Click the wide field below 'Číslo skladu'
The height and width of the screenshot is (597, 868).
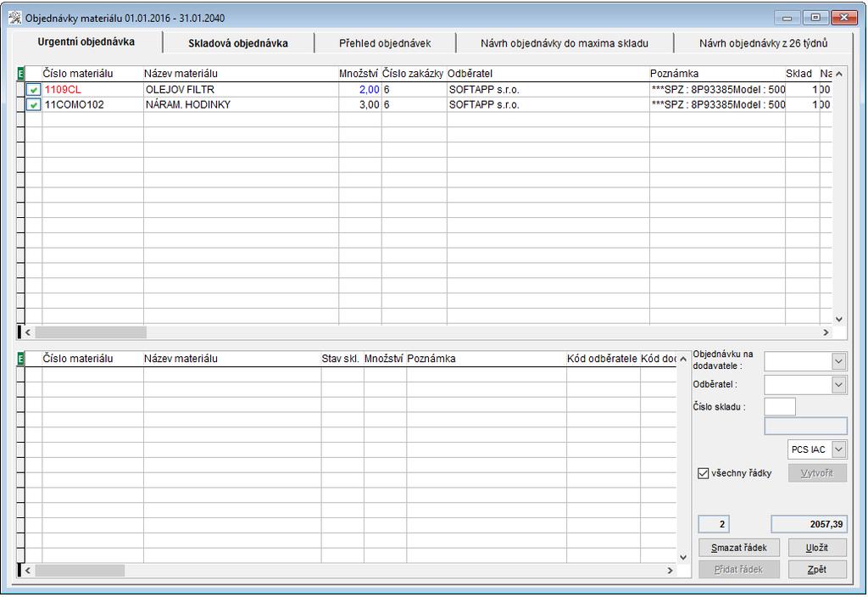coord(805,426)
